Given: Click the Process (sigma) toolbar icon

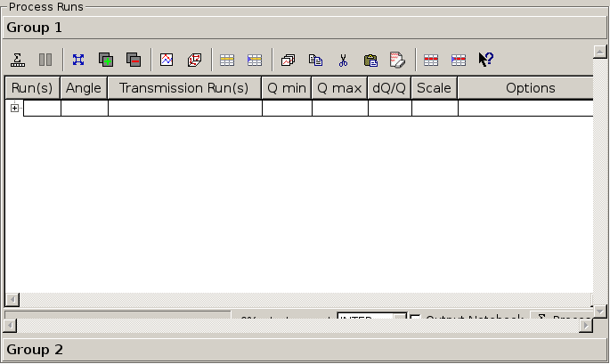Looking at the screenshot, I should (x=18, y=61).
